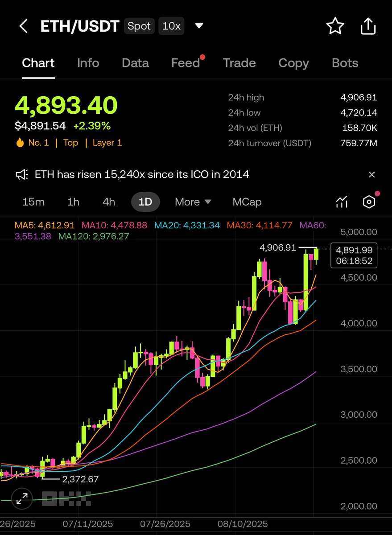The height and width of the screenshot is (535, 392).
Task: Tap the 5,000.00 price axis label
Action: (x=359, y=232)
